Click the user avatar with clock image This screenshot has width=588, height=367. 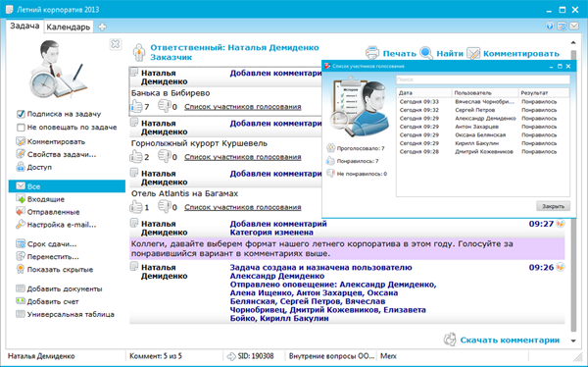coord(58,70)
